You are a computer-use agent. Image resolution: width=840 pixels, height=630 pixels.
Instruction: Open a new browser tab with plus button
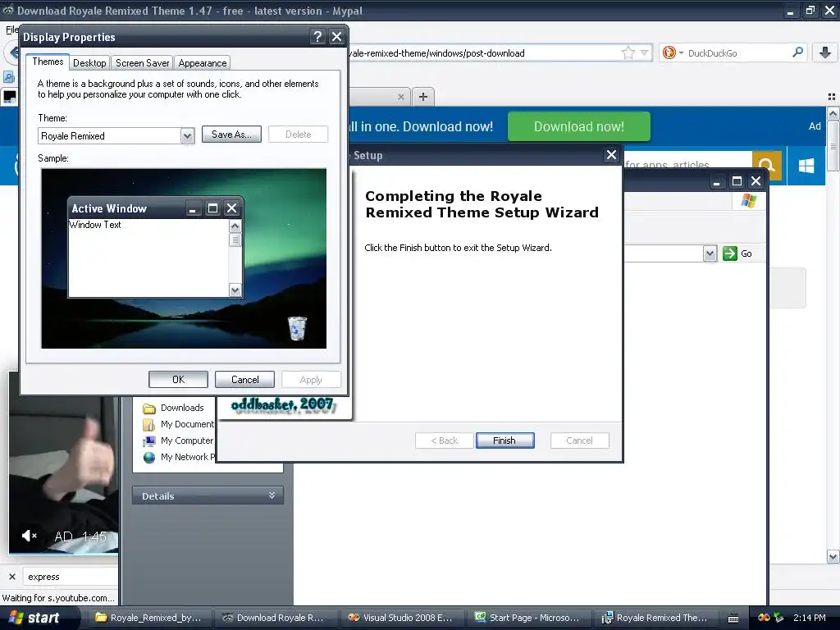click(x=423, y=97)
